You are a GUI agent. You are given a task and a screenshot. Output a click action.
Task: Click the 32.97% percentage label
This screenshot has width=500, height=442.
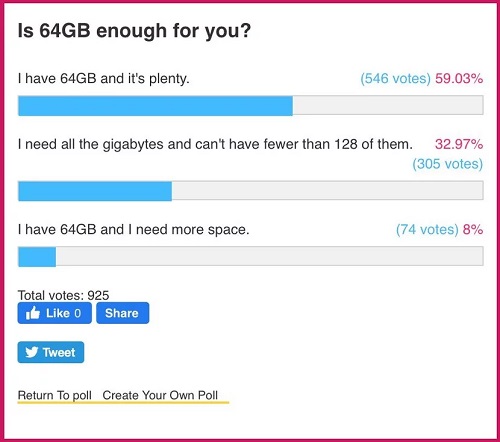point(459,144)
